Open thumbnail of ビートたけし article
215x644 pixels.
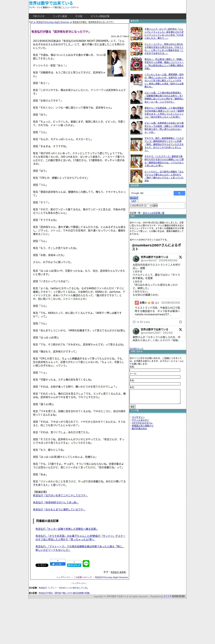point(136,176)
